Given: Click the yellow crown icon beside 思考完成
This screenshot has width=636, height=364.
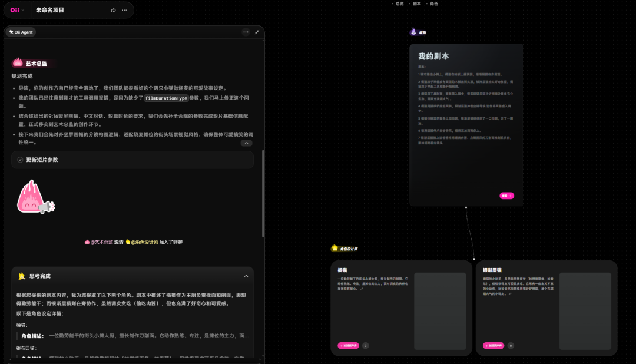Looking at the screenshot, I should point(22,276).
